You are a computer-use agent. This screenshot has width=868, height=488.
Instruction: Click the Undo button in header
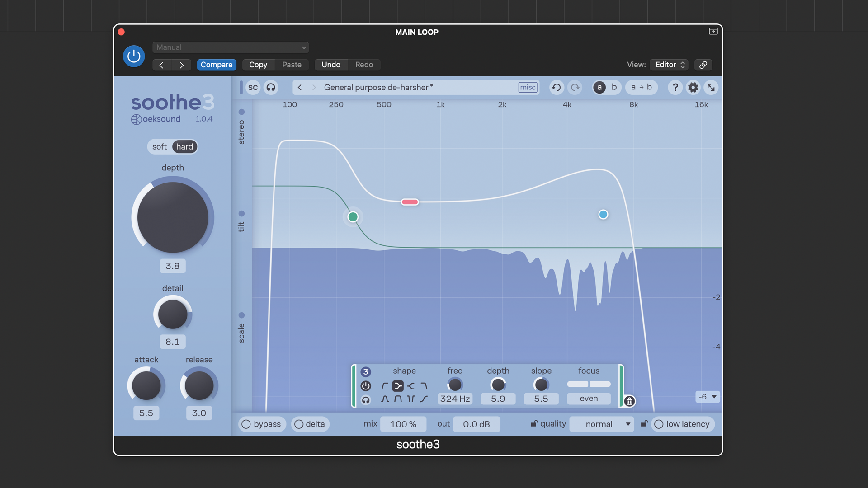[x=331, y=65]
